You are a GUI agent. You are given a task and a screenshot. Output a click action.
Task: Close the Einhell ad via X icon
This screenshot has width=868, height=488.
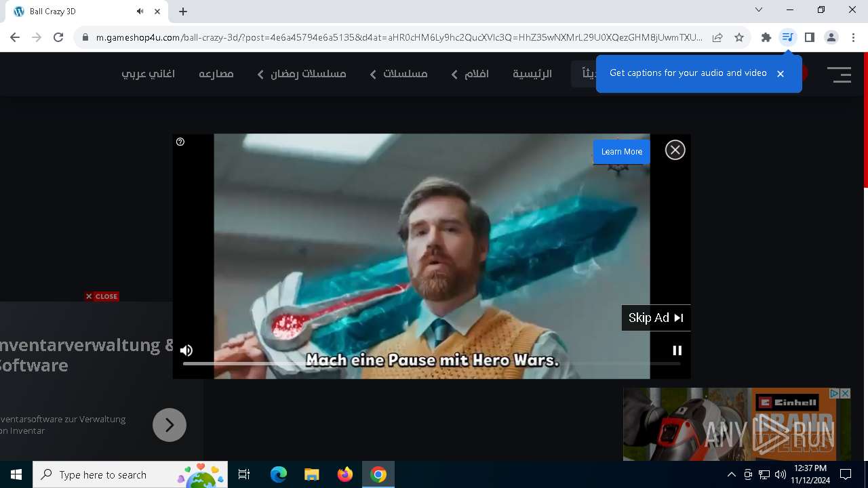[846, 393]
